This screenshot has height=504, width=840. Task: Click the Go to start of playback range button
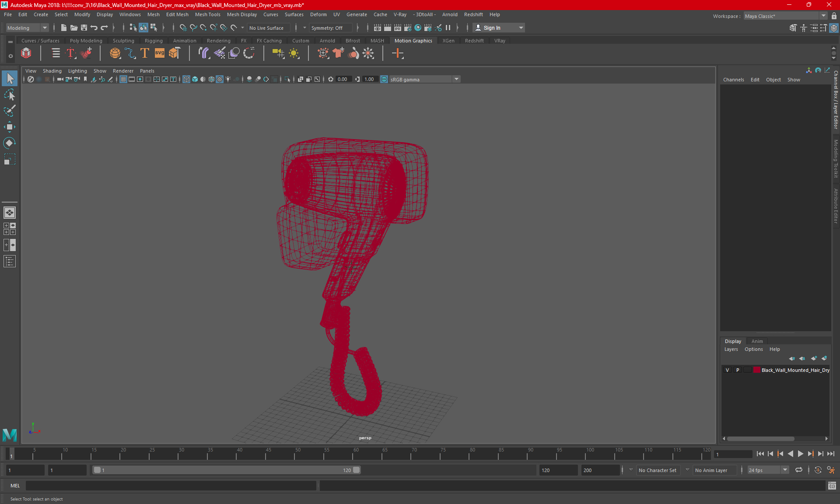click(x=760, y=454)
